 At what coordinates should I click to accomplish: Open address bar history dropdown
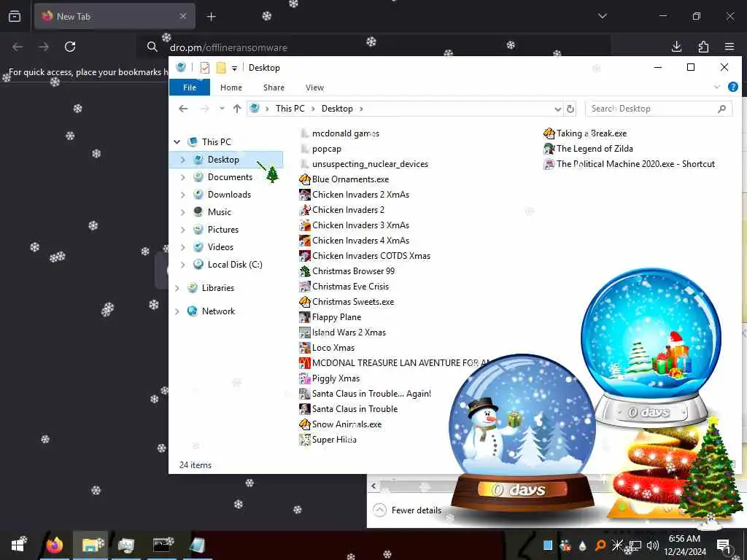coord(558,109)
